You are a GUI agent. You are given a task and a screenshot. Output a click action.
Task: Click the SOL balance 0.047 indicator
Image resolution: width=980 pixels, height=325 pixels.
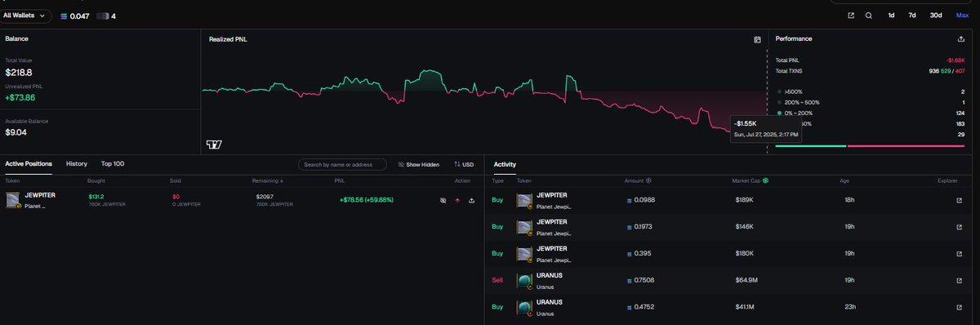tap(74, 16)
